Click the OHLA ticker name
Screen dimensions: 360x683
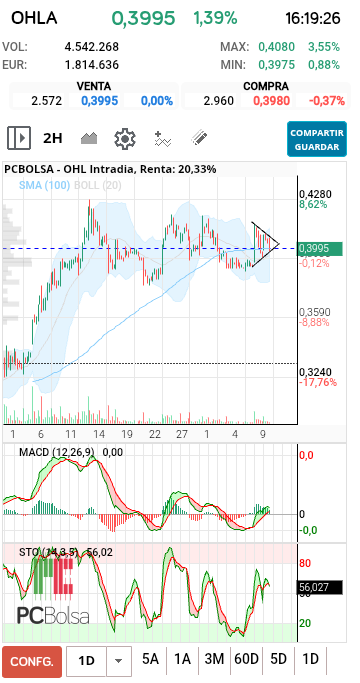(34, 19)
